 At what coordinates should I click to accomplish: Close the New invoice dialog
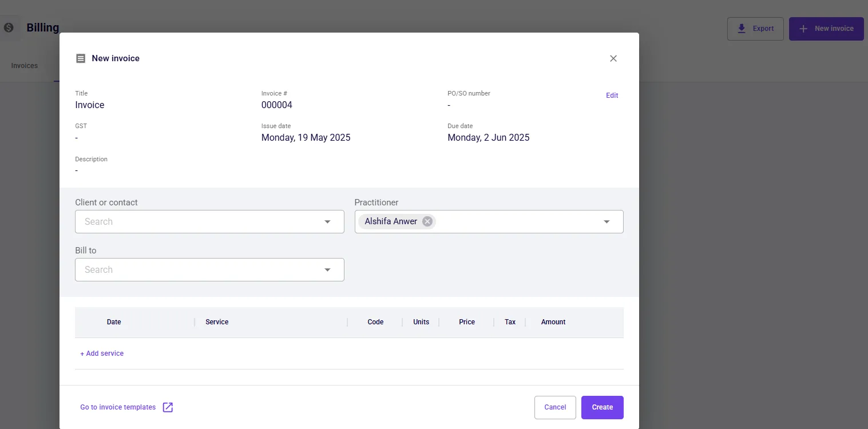pyautogui.click(x=613, y=58)
